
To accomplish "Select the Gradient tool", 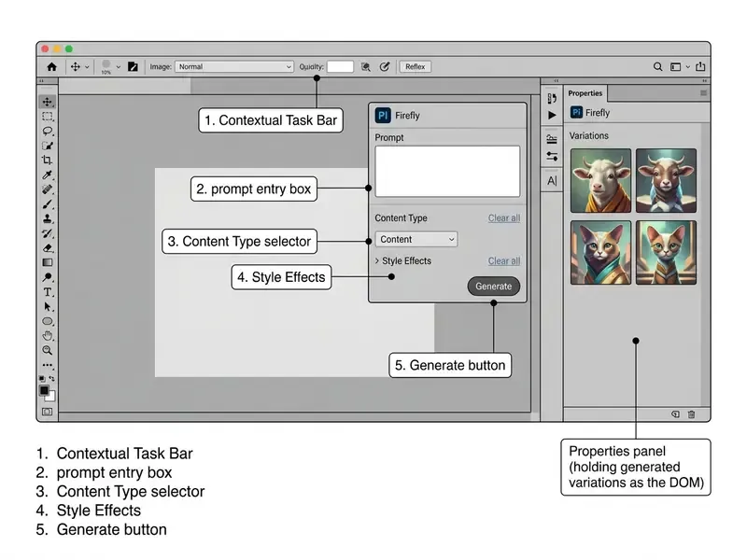I will pos(48,262).
